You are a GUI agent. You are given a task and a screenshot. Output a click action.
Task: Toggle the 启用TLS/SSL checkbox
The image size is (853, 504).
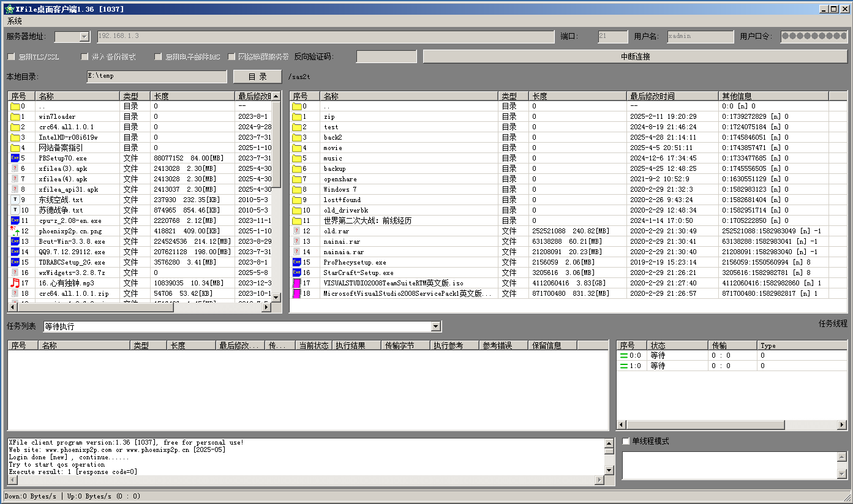(11, 57)
